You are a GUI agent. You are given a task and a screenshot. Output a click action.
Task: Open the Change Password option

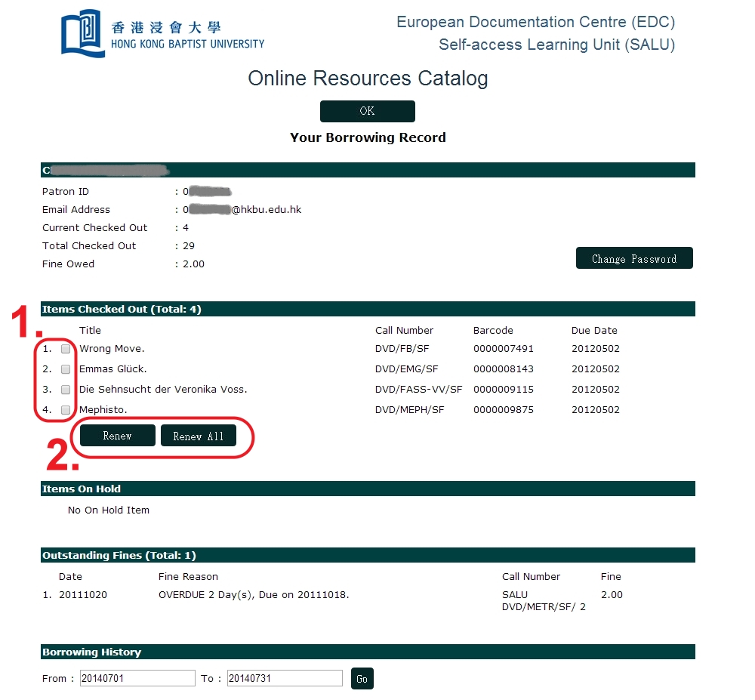[x=634, y=258]
